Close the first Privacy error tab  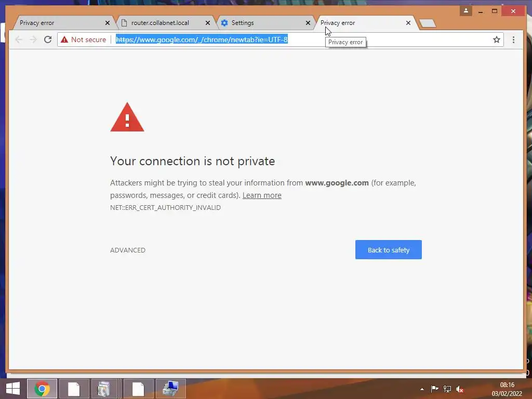click(x=107, y=23)
